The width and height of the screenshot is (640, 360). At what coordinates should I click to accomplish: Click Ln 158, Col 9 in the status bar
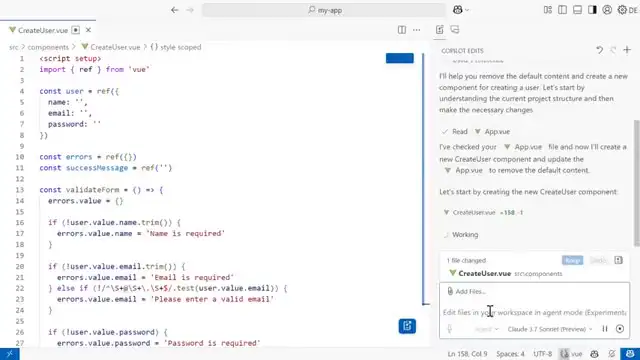(x=467, y=354)
